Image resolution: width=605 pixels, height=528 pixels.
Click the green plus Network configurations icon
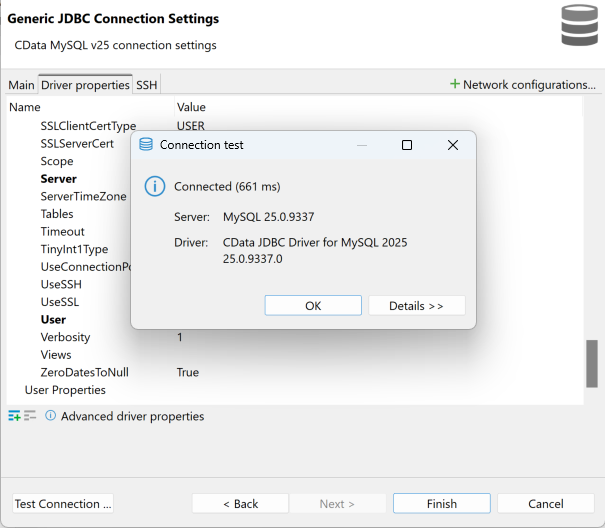tap(455, 85)
